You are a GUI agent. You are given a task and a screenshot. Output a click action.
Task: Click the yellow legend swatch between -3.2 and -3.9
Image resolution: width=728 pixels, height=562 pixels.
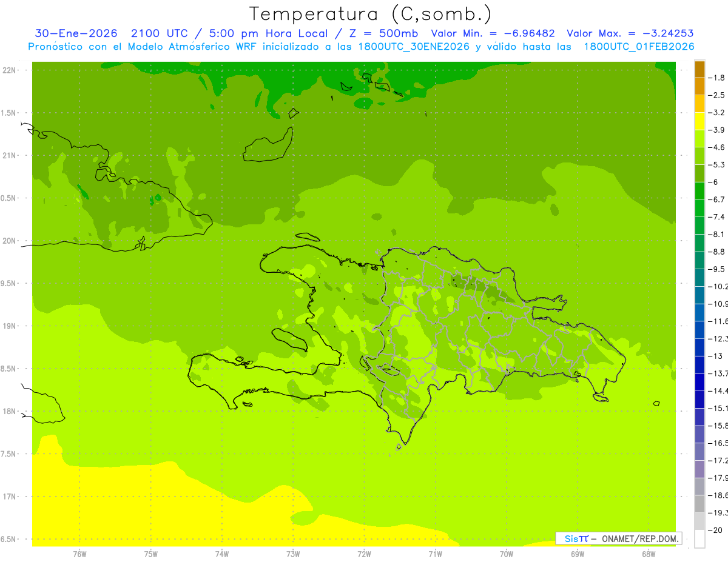coord(699,122)
